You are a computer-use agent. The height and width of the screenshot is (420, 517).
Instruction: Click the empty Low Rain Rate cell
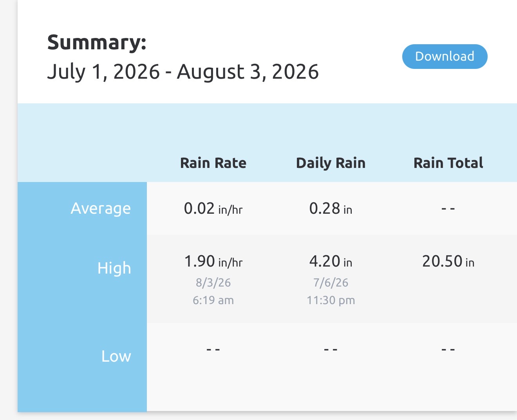(213, 349)
